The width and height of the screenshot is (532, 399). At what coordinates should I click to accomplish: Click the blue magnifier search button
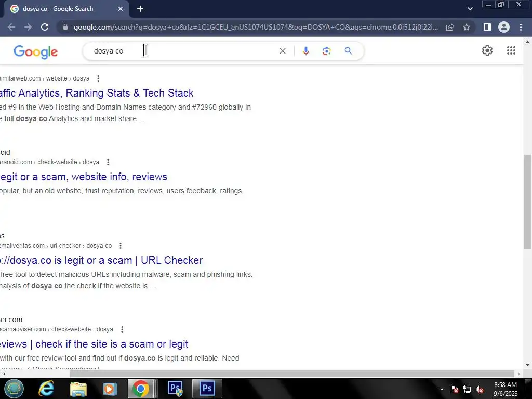(x=348, y=51)
